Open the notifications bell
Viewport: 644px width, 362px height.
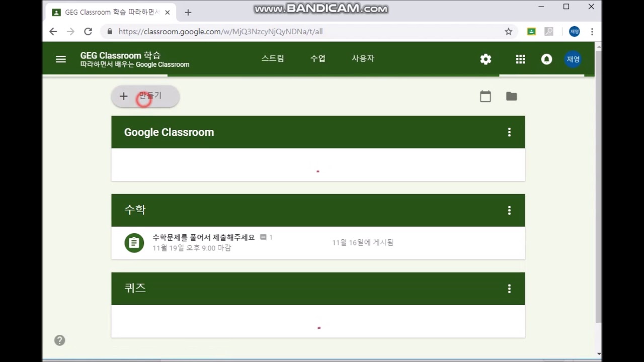point(547,59)
